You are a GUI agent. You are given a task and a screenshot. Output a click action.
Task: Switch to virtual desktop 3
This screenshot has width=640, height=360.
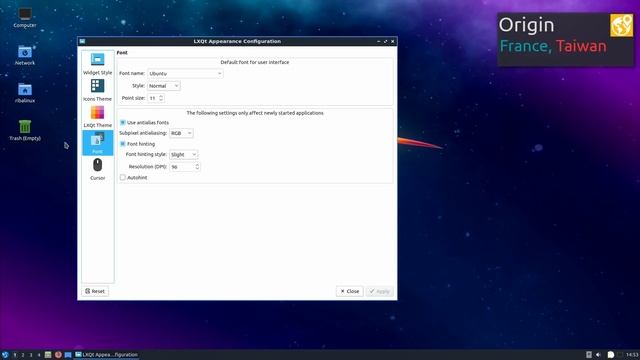click(x=31, y=355)
